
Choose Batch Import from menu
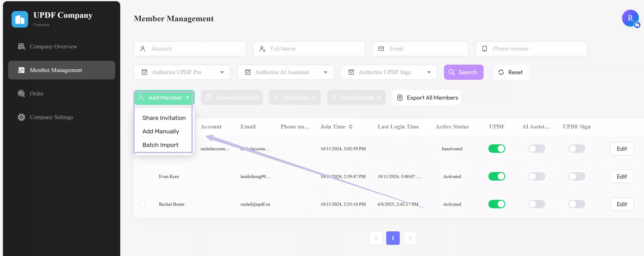click(160, 145)
